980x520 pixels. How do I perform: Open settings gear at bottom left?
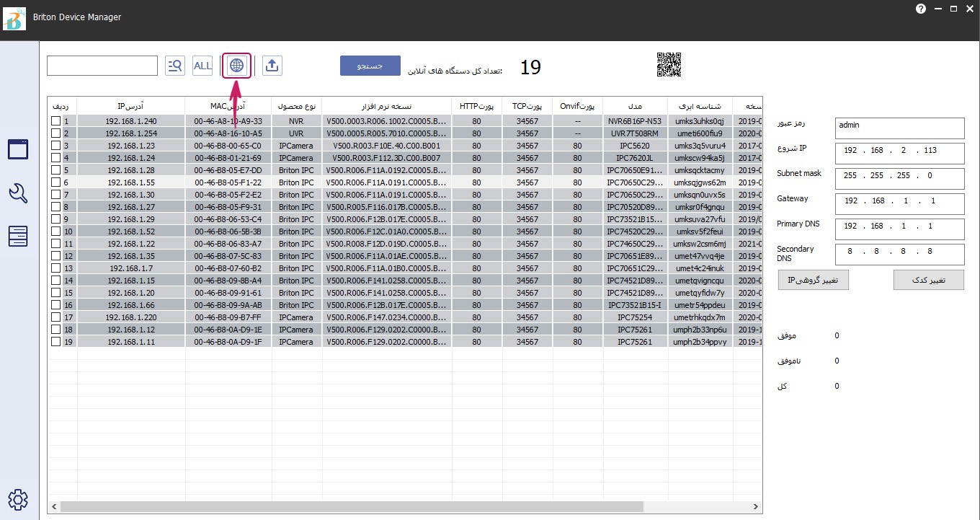[x=18, y=499]
